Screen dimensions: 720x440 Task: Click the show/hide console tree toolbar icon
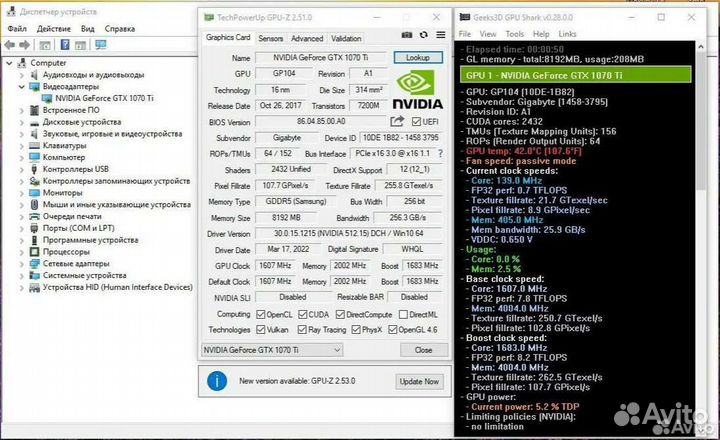coord(45,45)
